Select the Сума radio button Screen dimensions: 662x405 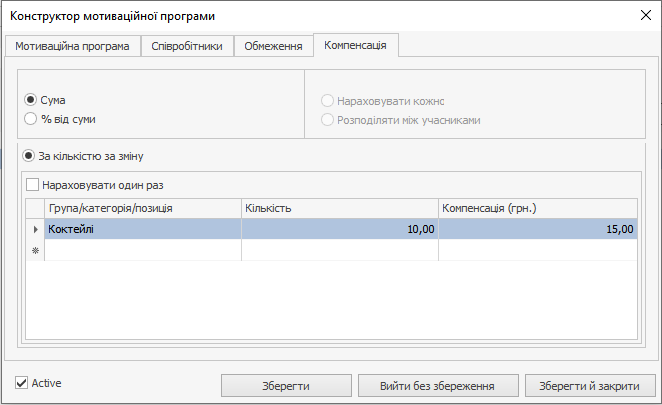click(x=31, y=101)
